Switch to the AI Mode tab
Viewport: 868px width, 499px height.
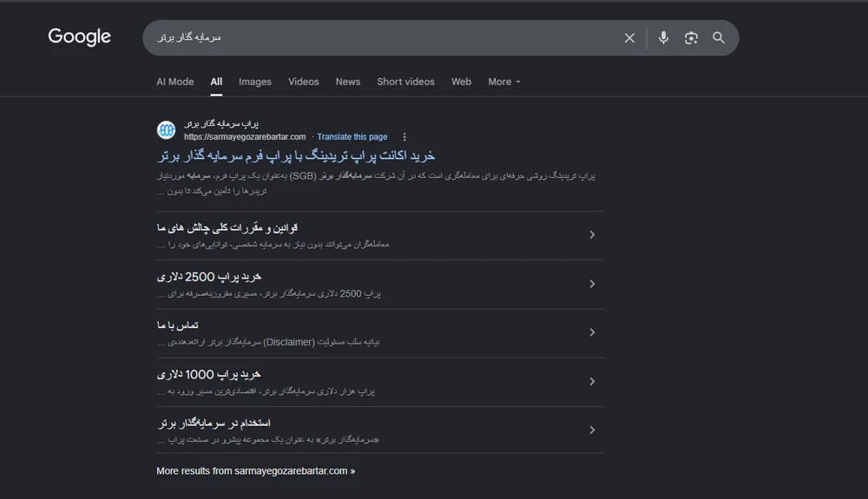click(x=175, y=82)
